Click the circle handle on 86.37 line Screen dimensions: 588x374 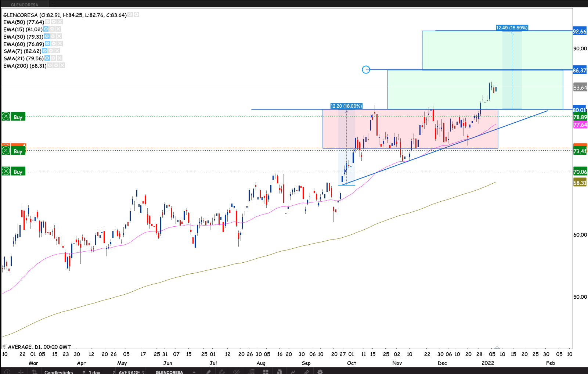click(366, 69)
